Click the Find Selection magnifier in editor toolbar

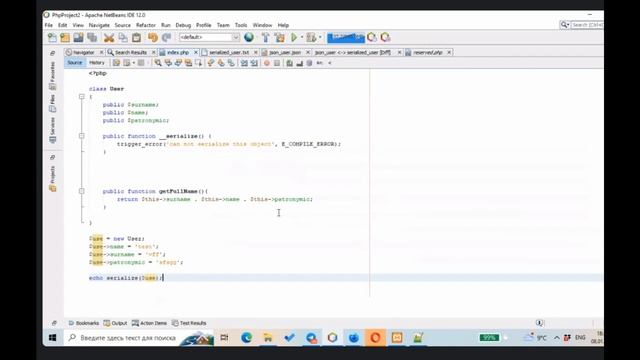coord(158,63)
